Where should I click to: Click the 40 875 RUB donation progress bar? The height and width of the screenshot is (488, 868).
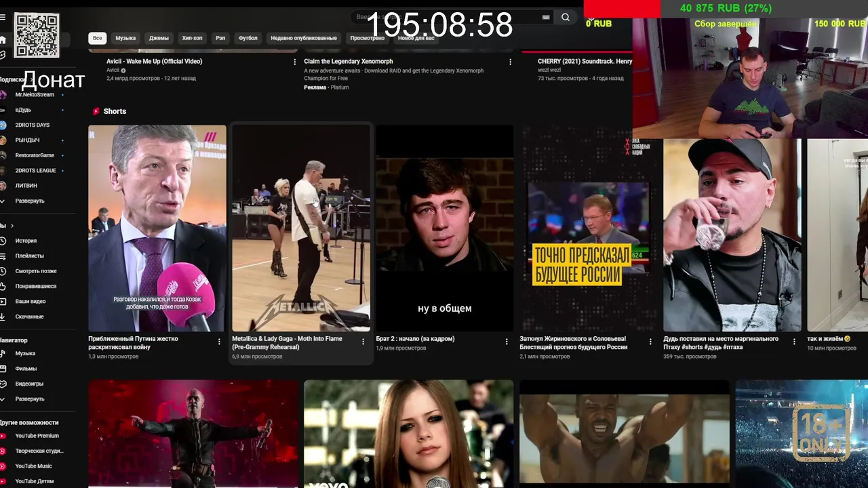(726, 9)
